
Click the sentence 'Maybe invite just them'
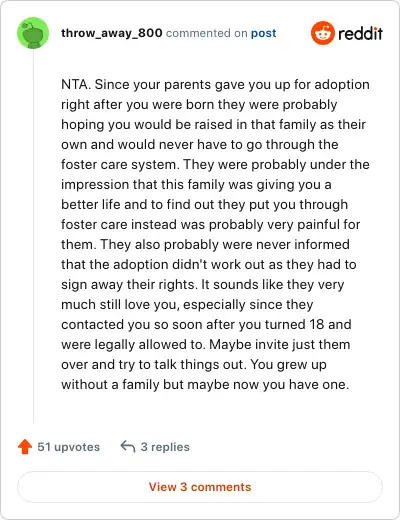pos(279,344)
